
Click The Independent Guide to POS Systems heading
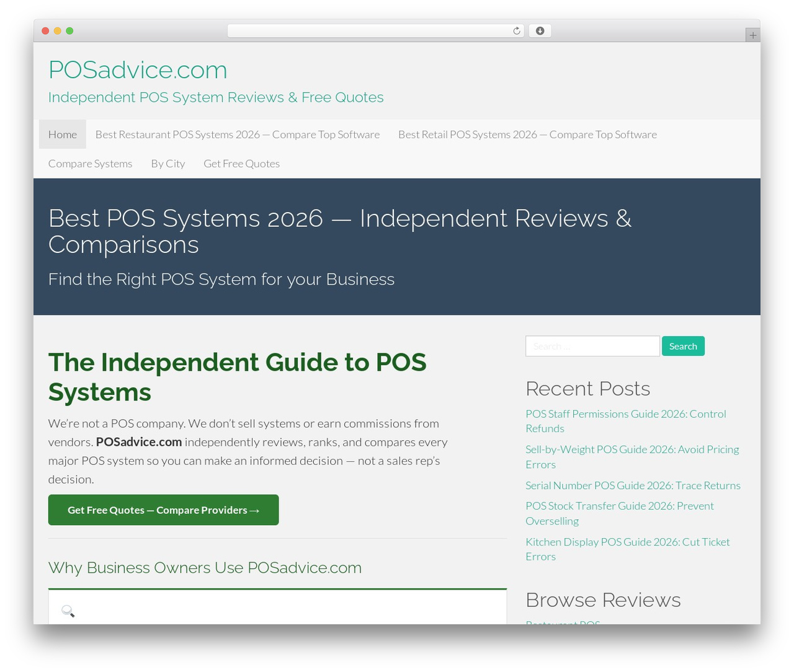pos(238,377)
